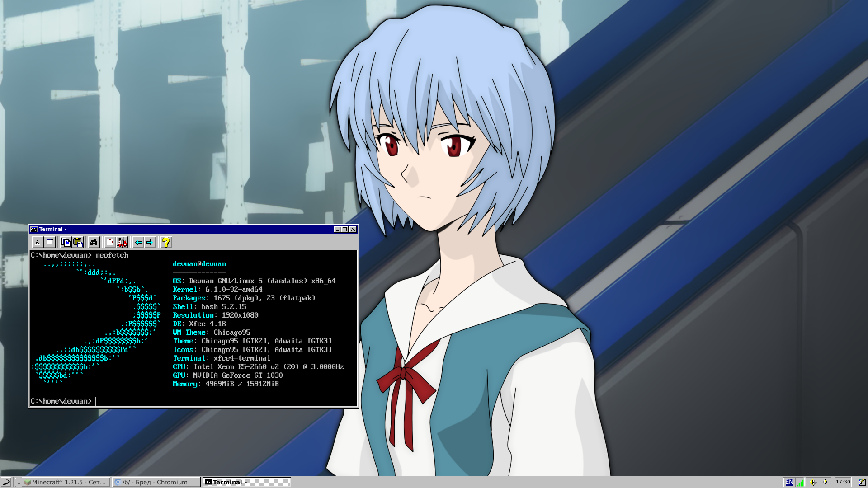Go to next tab with right arrow
Screen dimensions: 868x488
coord(150,242)
